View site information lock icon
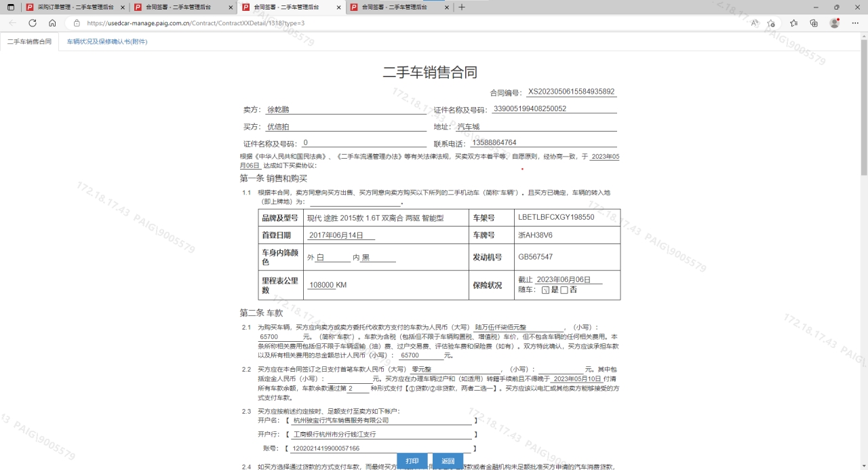 pos(77,22)
